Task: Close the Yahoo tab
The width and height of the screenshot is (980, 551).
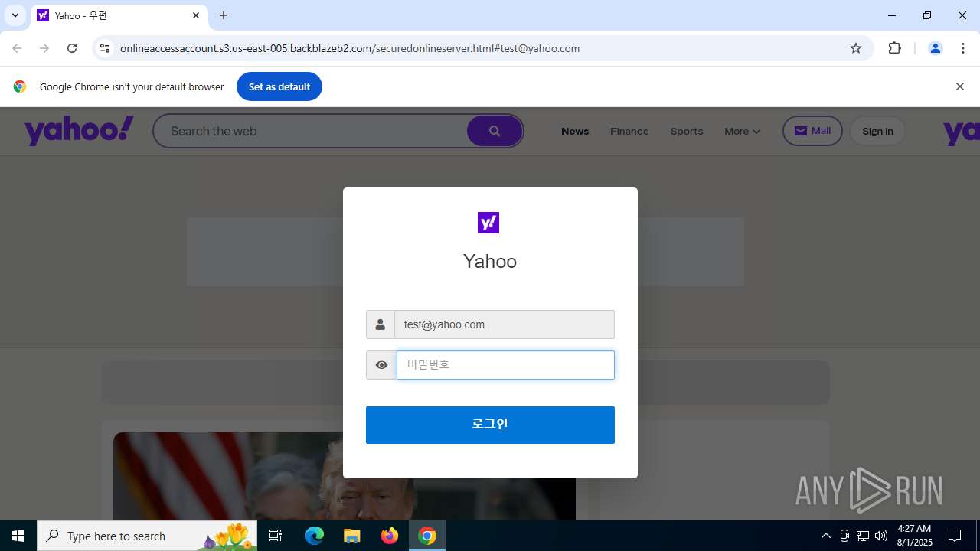Action: (x=196, y=15)
